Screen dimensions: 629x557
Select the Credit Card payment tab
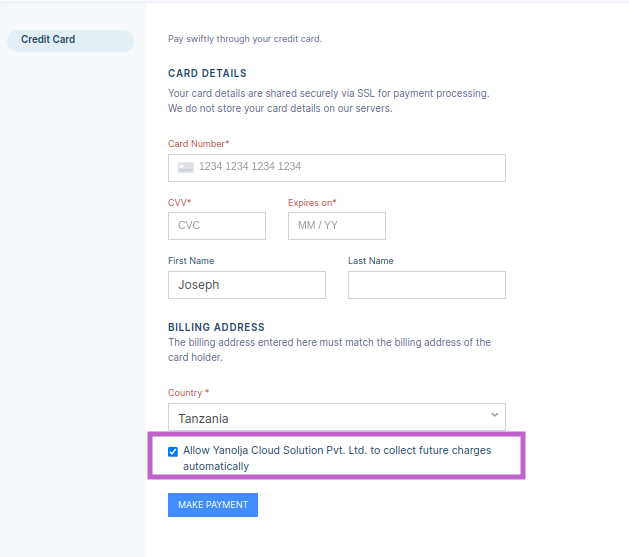click(x=68, y=40)
